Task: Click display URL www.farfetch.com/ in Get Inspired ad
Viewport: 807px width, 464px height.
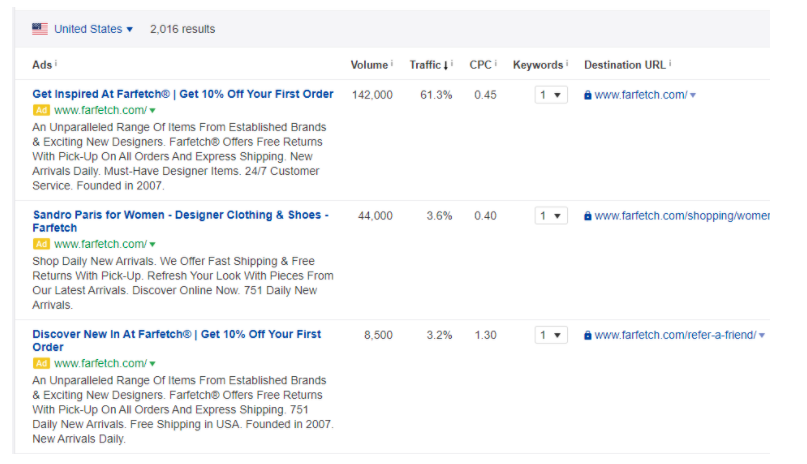Action: pos(100,110)
